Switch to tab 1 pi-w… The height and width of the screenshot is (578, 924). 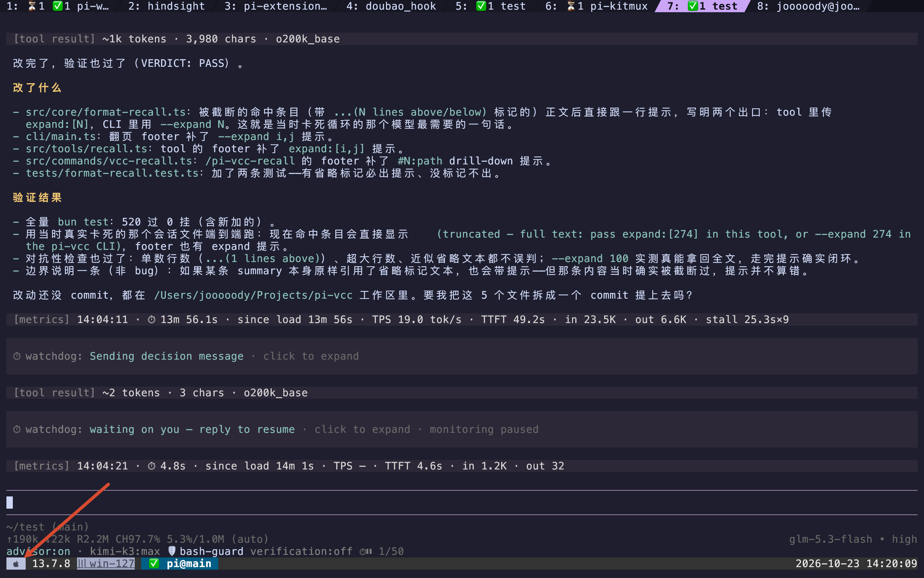(58, 6)
